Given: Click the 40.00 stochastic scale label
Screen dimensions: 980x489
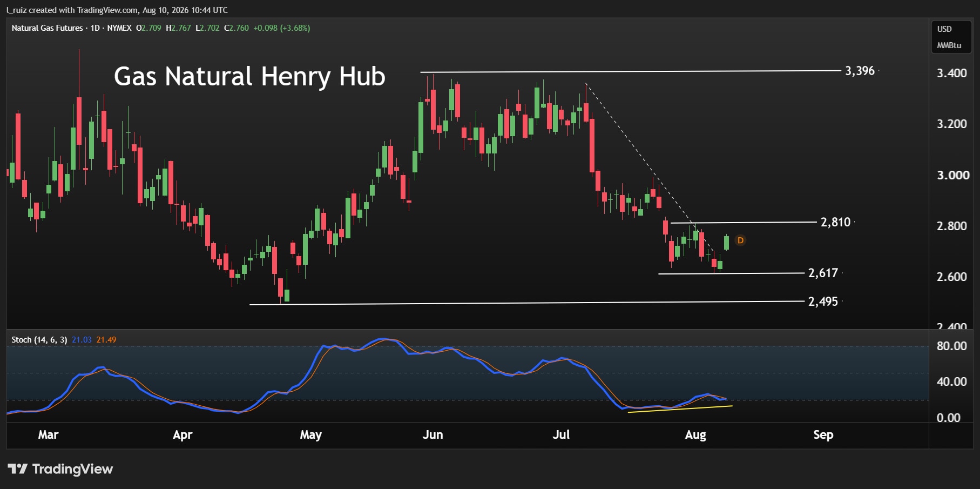Looking at the screenshot, I should [952, 381].
